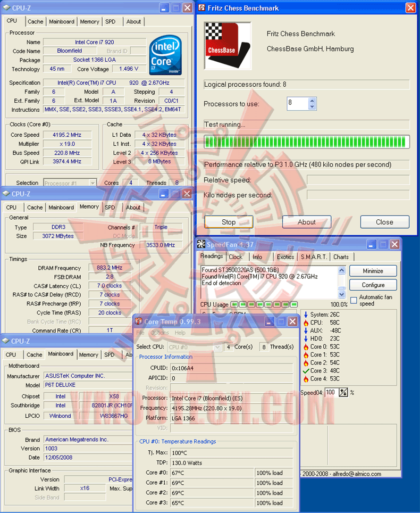
Task: Click Close button in Fritz Chess Benchmark
Action: tap(385, 222)
